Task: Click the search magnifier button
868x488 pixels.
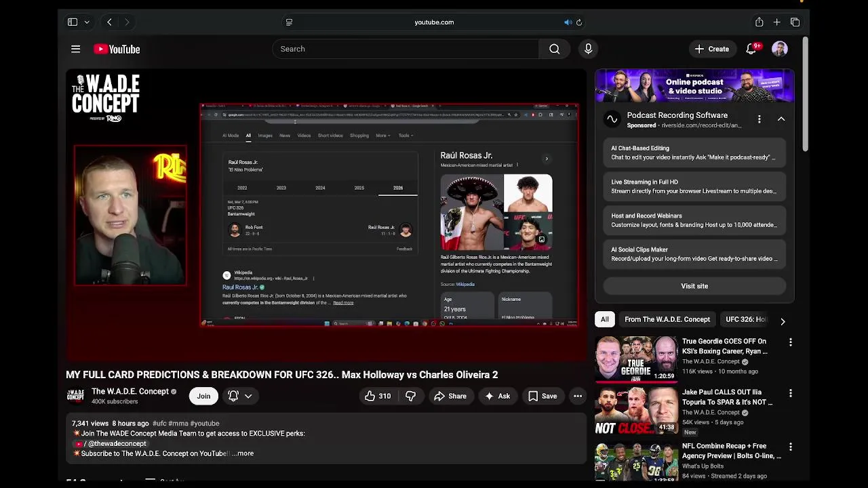Action: [x=555, y=49]
